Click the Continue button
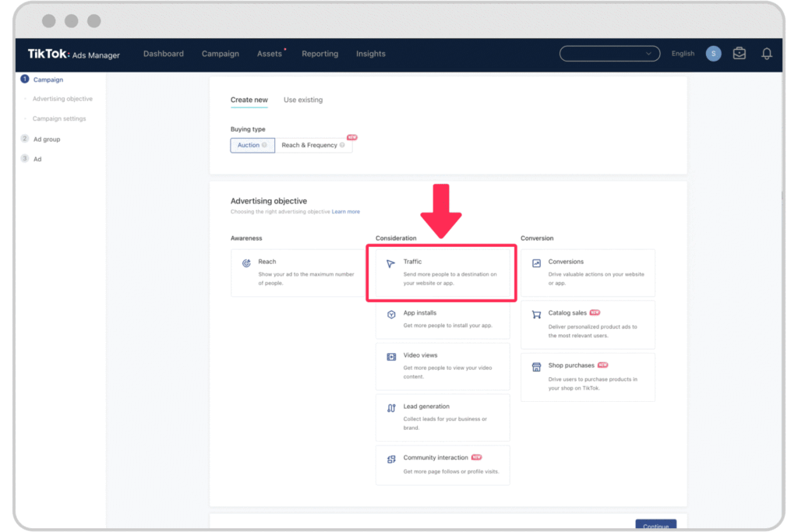Screen dimensions: 798x532 [x=655, y=526]
